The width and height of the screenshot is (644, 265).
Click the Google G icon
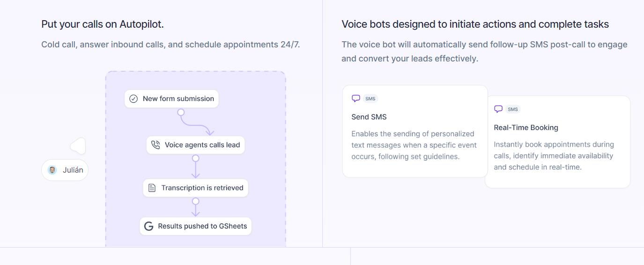coord(149,226)
